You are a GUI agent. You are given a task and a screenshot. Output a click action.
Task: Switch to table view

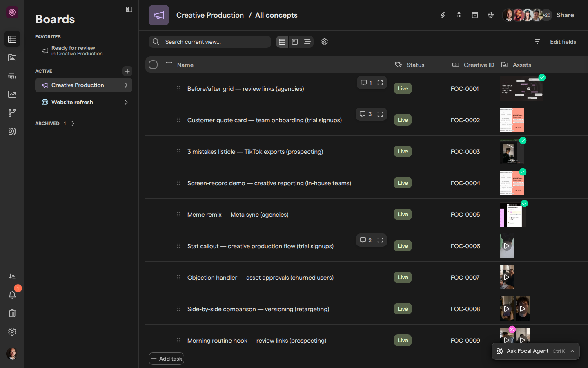click(282, 42)
